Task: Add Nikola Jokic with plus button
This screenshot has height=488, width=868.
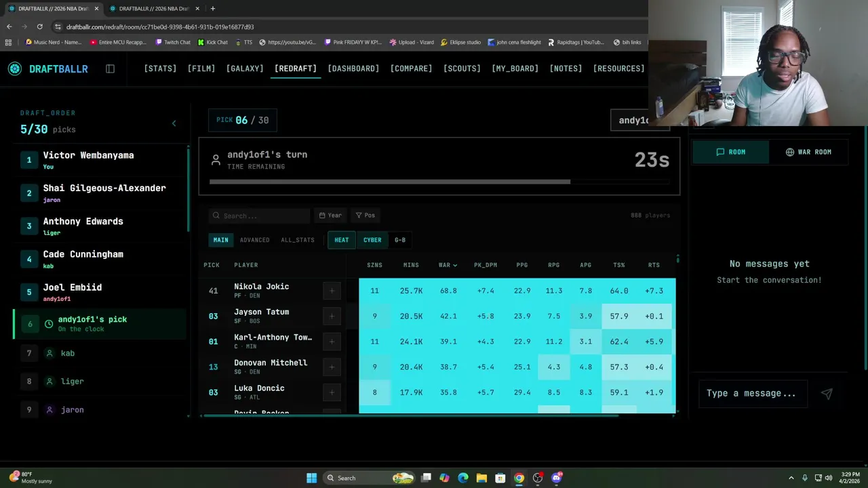Action: [x=332, y=291]
